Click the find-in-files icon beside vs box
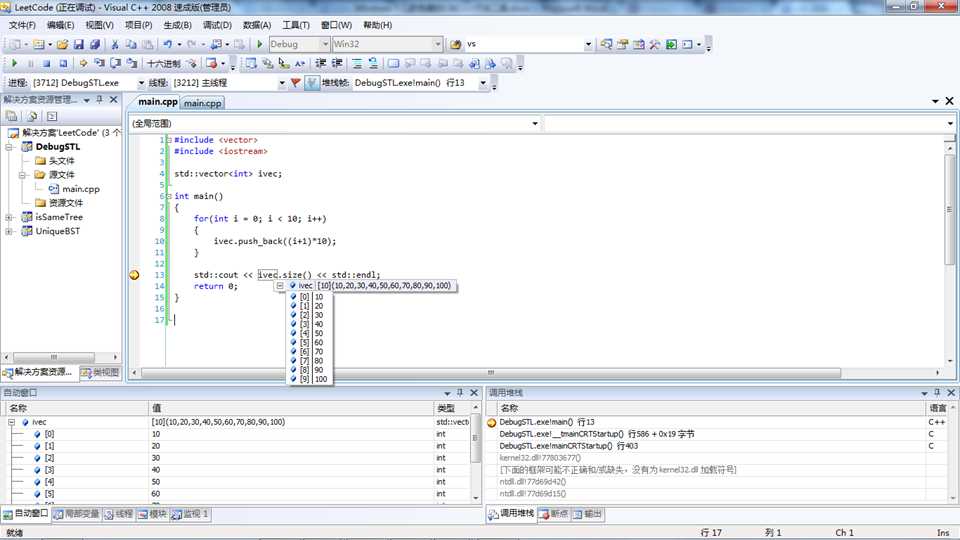 coord(455,44)
